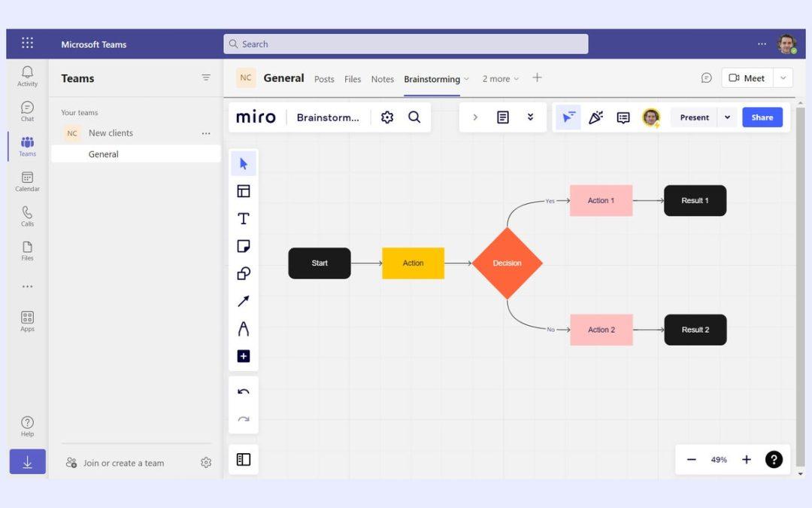Open Files in the left sidebar
The width and height of the screenshot is (812, 508).
[x=28, y=251]
